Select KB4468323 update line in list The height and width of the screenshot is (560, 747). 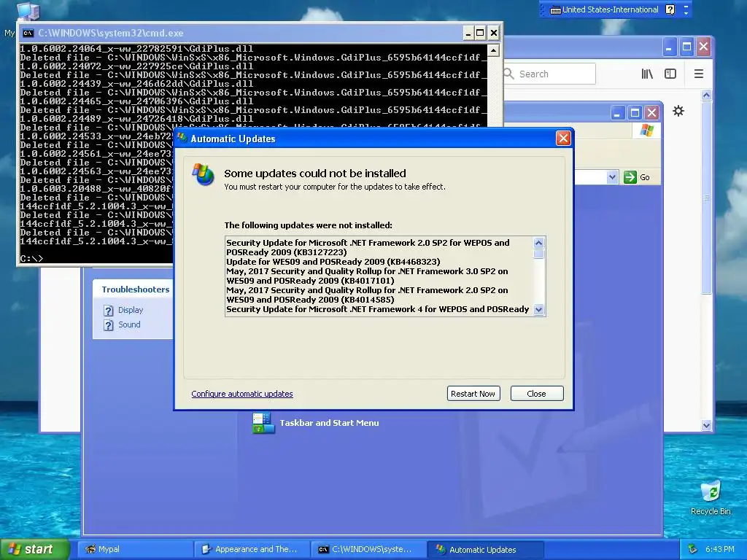tap(333, 262)
